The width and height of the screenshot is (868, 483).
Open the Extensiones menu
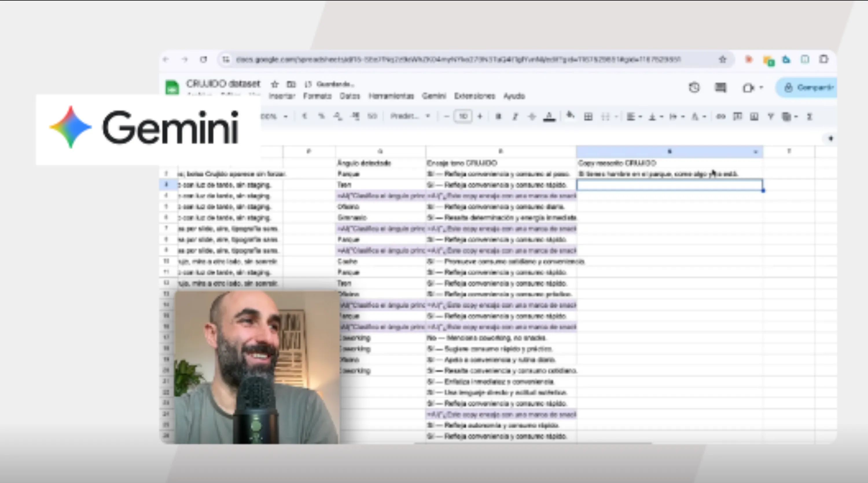pos(475,96)
